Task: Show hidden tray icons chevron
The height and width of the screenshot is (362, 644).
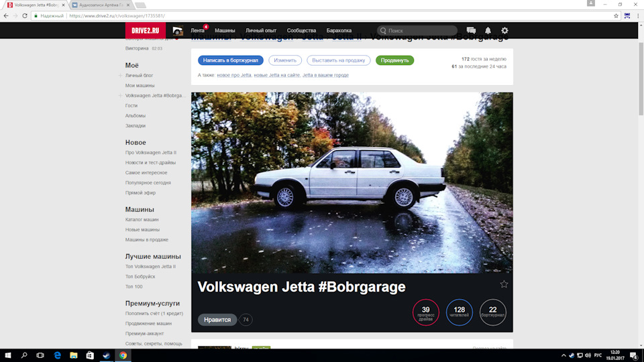Action: (x=563, y=355)
